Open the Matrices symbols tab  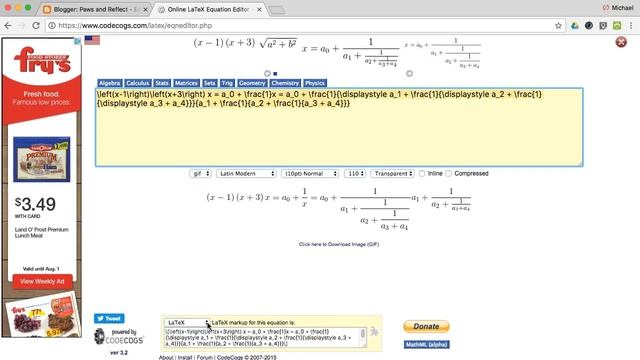186,83
